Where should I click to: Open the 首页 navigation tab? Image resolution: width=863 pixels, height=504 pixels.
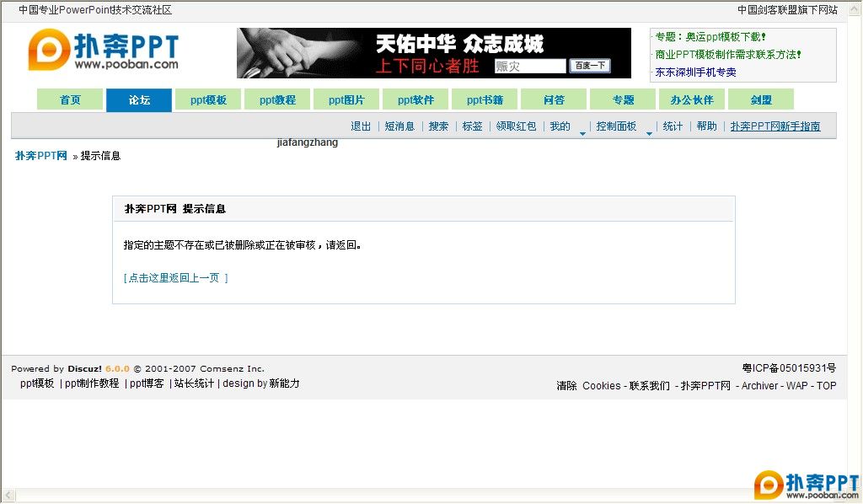(70, 99)
